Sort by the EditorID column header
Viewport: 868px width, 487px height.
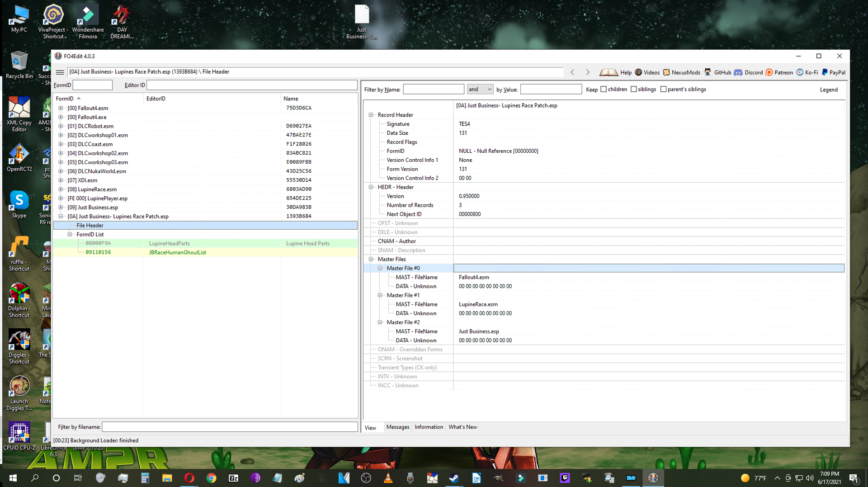[x=212, y=99]
